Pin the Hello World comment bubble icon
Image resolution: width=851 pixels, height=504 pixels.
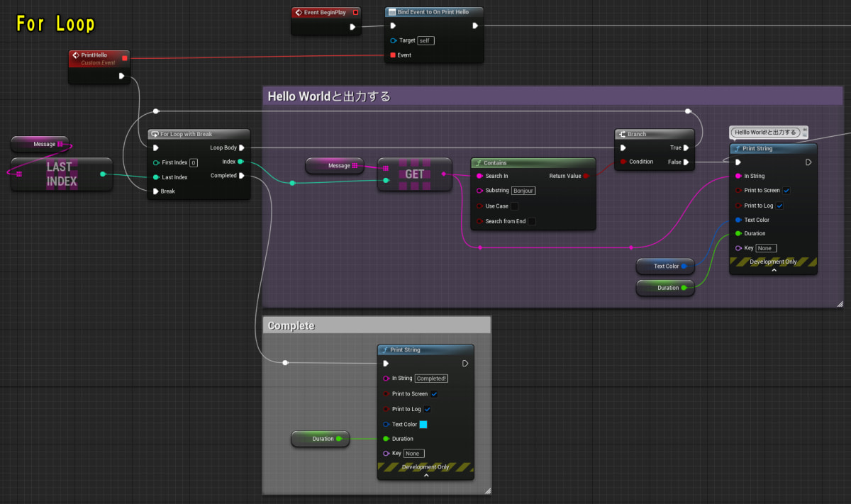coord(805,132)
